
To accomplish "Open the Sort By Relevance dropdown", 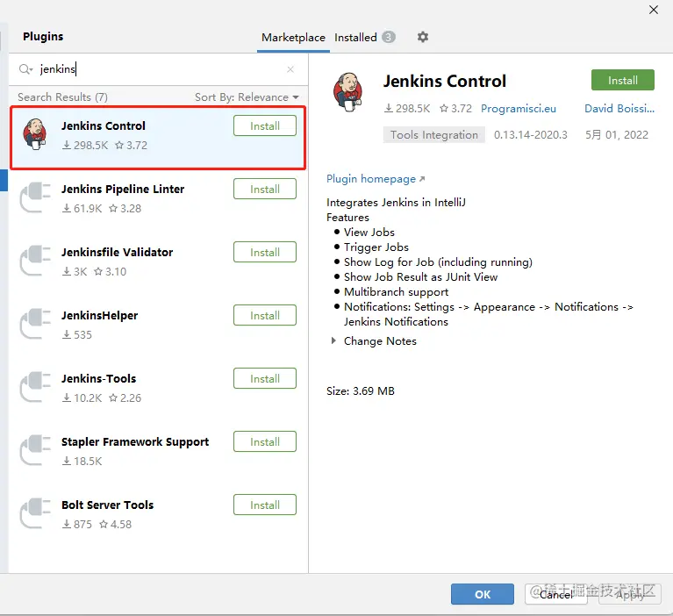I will click(247, 97).
